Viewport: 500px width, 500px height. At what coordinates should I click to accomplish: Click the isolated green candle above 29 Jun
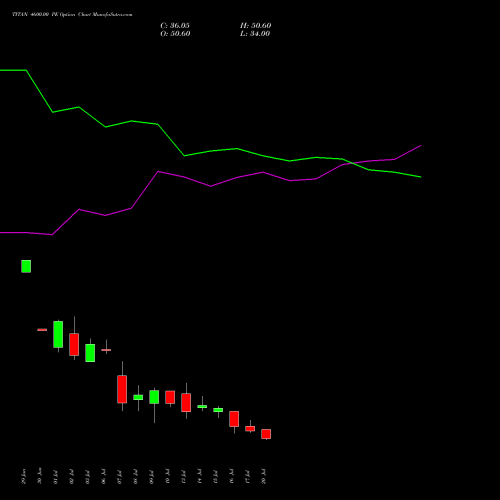26,266
